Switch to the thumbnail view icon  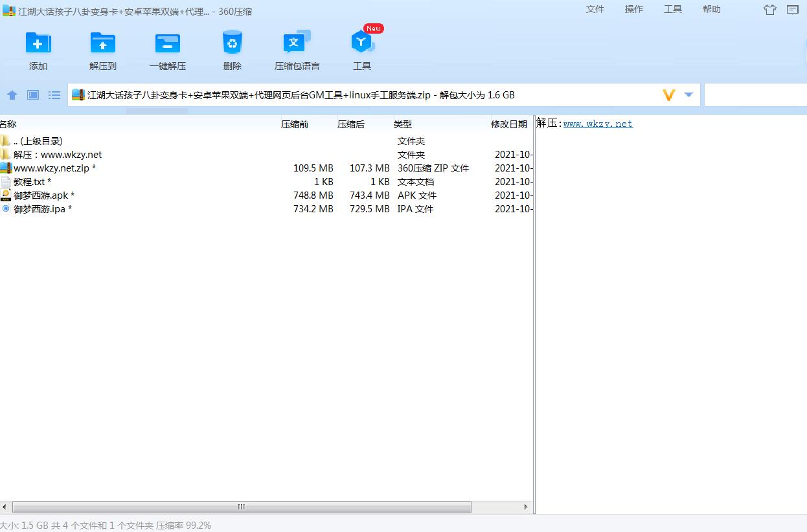[33, 95]
